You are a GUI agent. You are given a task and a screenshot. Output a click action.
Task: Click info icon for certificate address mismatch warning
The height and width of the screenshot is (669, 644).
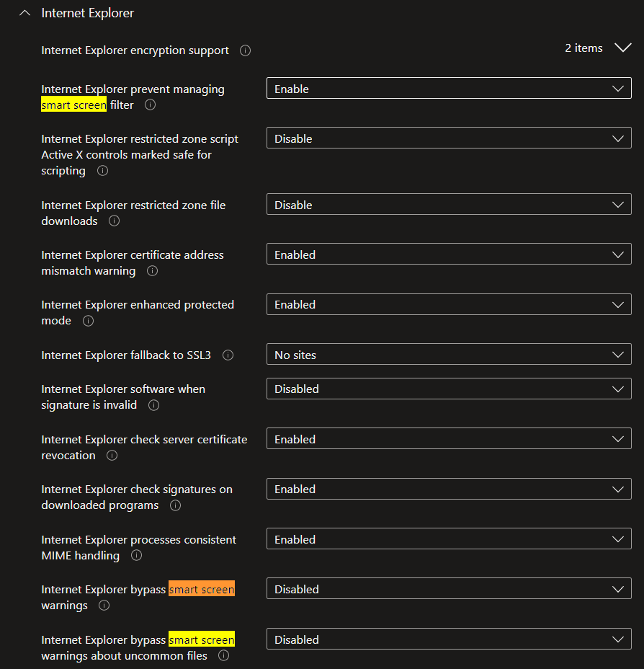pyautogui.click(x=152, y=271)
